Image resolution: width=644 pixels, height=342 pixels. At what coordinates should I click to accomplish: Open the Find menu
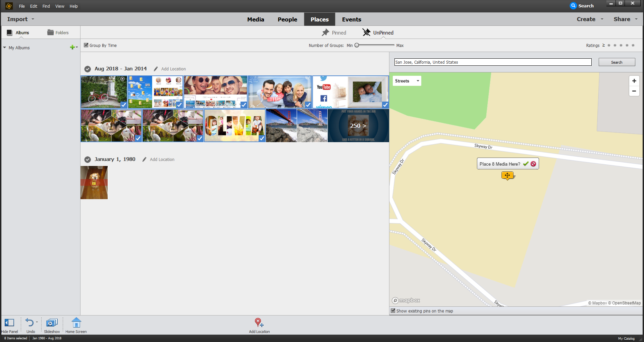click(x=46, y=6)
